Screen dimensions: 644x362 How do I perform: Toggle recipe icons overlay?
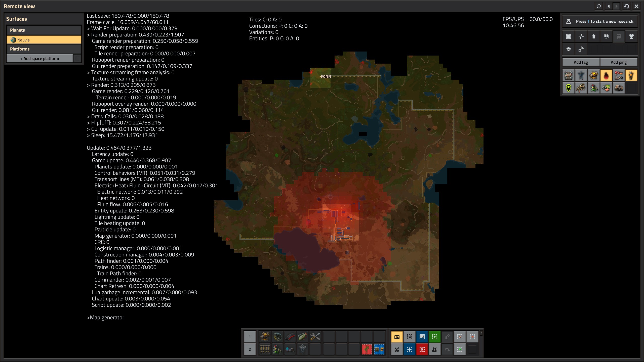tap(606, 88)
